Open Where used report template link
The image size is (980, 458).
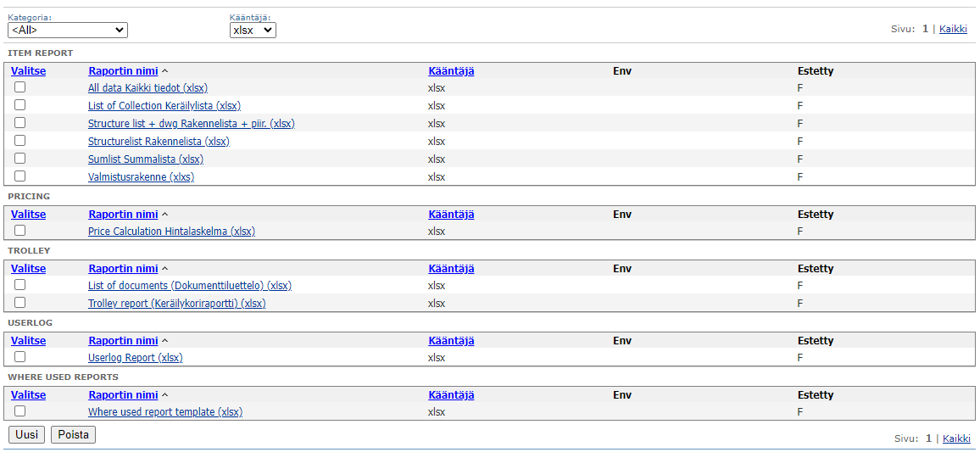165,412
